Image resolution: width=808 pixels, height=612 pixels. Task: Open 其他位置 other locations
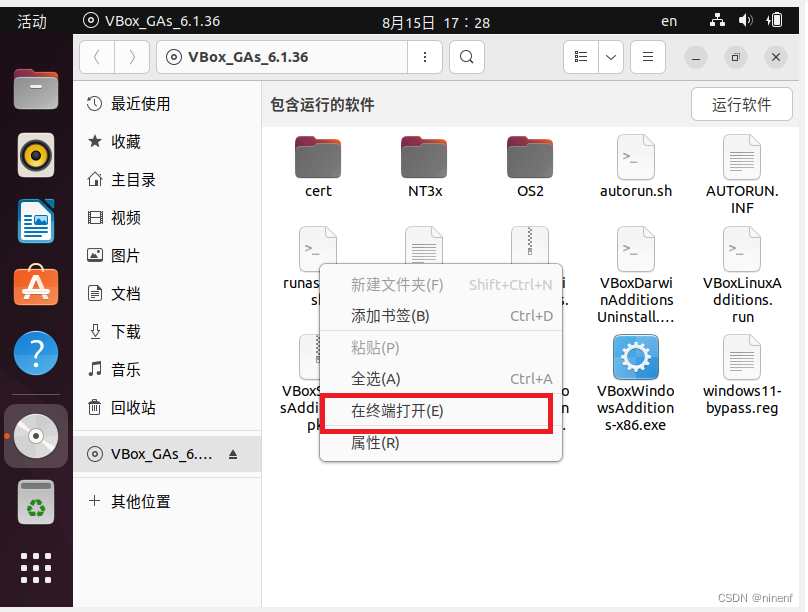coord(167,501)
